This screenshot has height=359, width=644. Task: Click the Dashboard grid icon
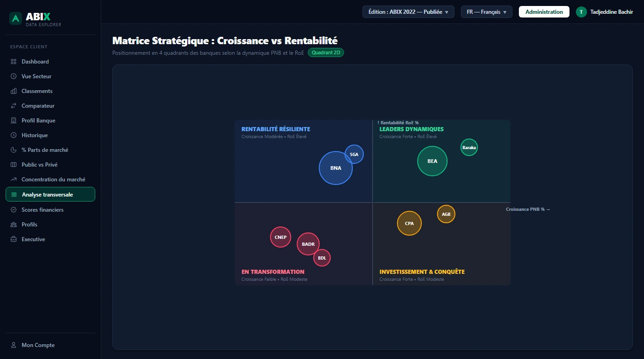pos(13,62)
